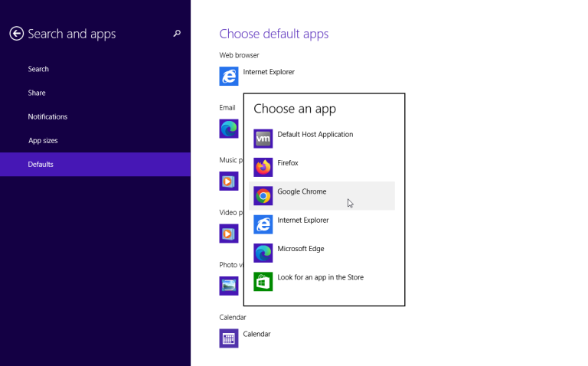
Task: Click the back arrow beside Search and apps
Action: point(16,34)
